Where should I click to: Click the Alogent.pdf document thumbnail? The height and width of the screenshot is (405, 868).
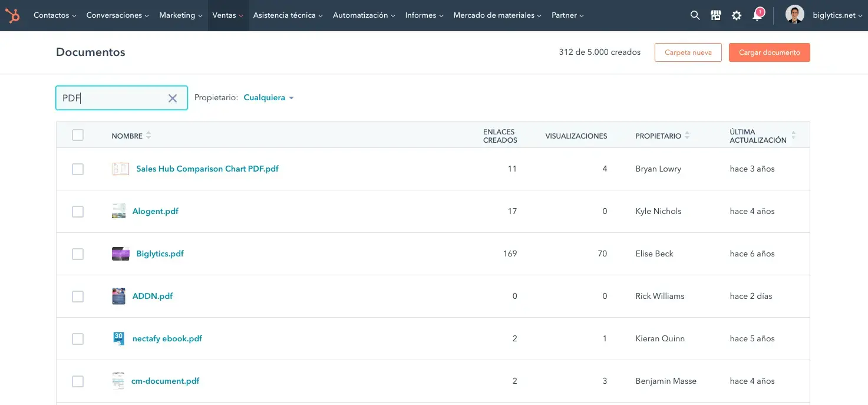tap(118, 211)
